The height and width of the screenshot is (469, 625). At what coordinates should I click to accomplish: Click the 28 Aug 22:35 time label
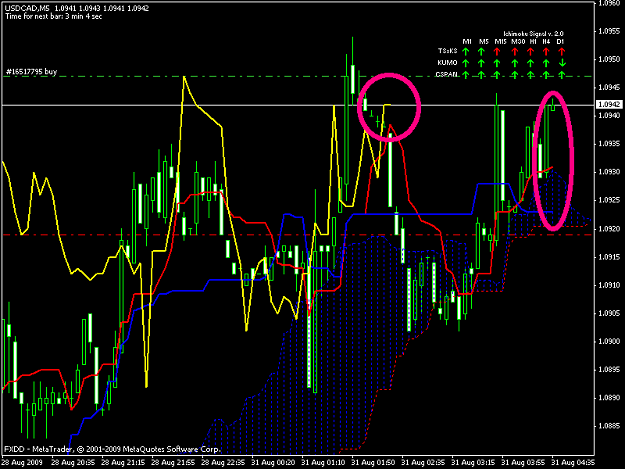coord(223,463)
